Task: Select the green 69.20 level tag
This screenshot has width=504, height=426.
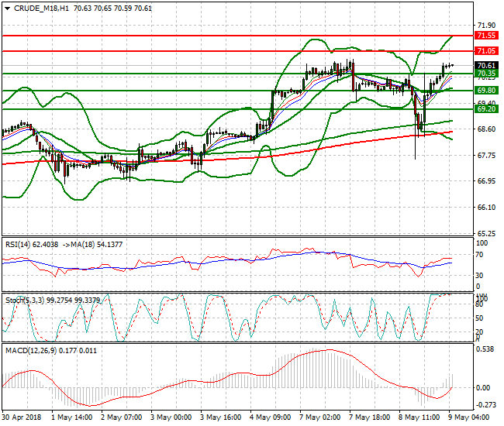Action: pyautogui.click(x=486, y=109)
